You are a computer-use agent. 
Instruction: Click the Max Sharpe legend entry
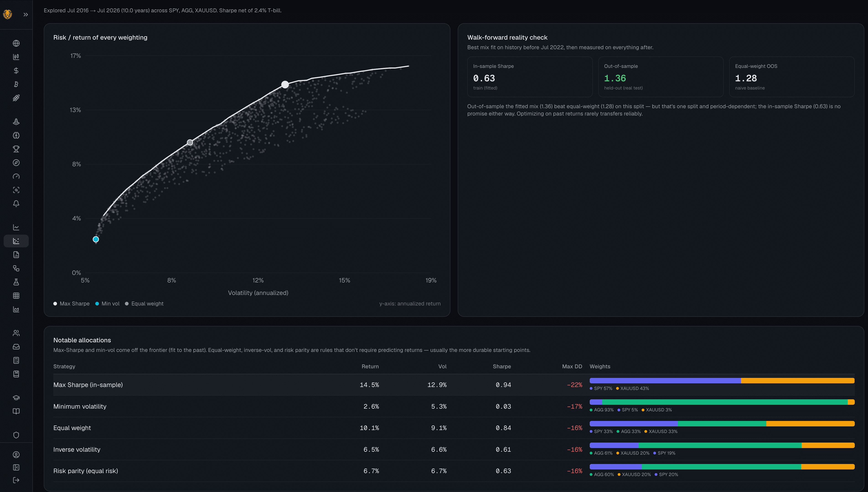click(x=71, y=303)
